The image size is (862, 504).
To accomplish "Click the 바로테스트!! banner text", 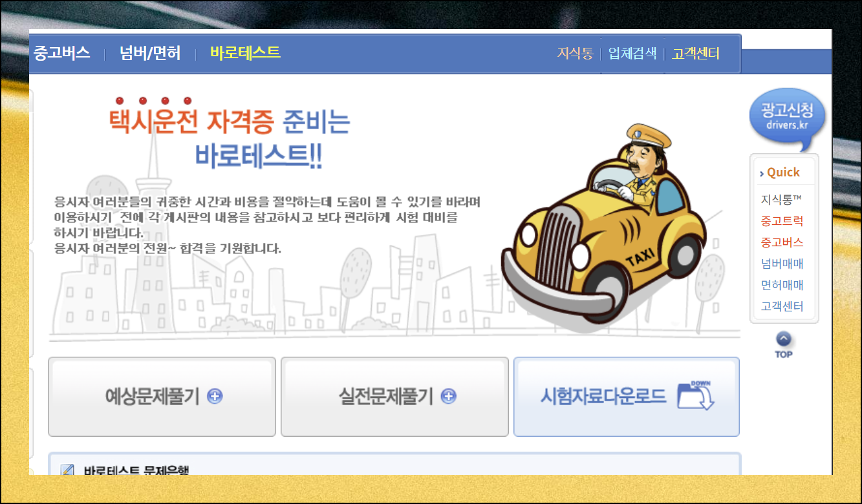I will tap(258, 156).
